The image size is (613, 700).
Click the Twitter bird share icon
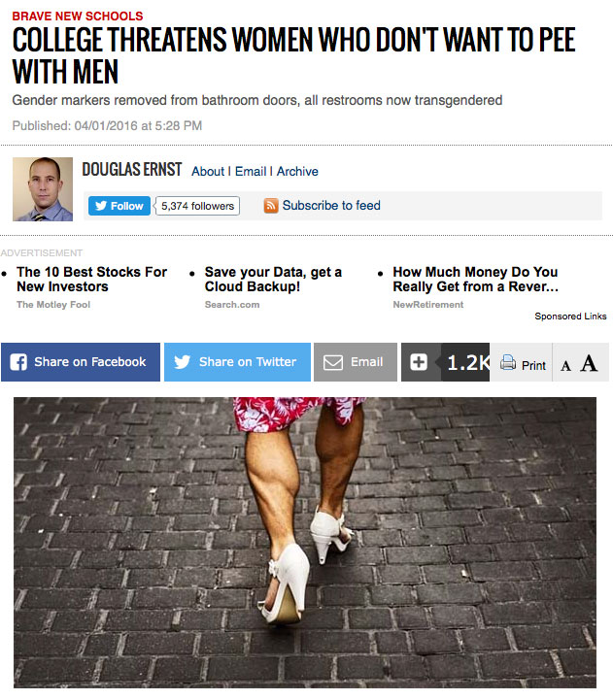(x=182, y=361)
